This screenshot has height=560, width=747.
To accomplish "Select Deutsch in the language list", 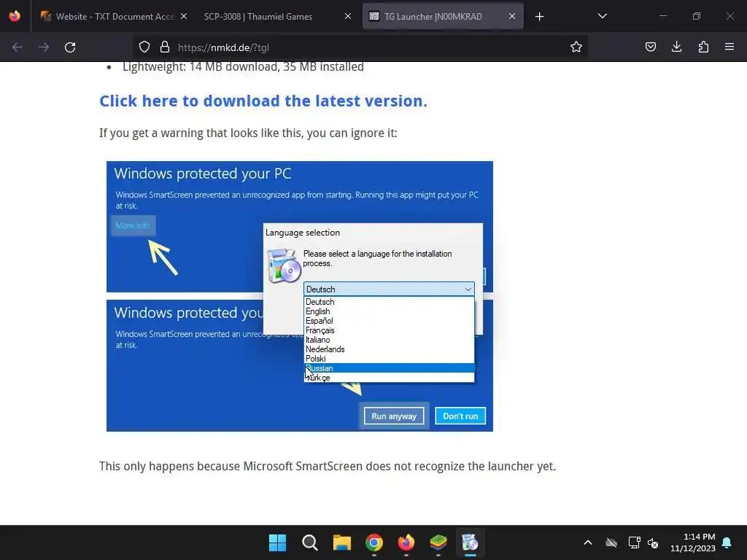I will click(x=389, y=302).
